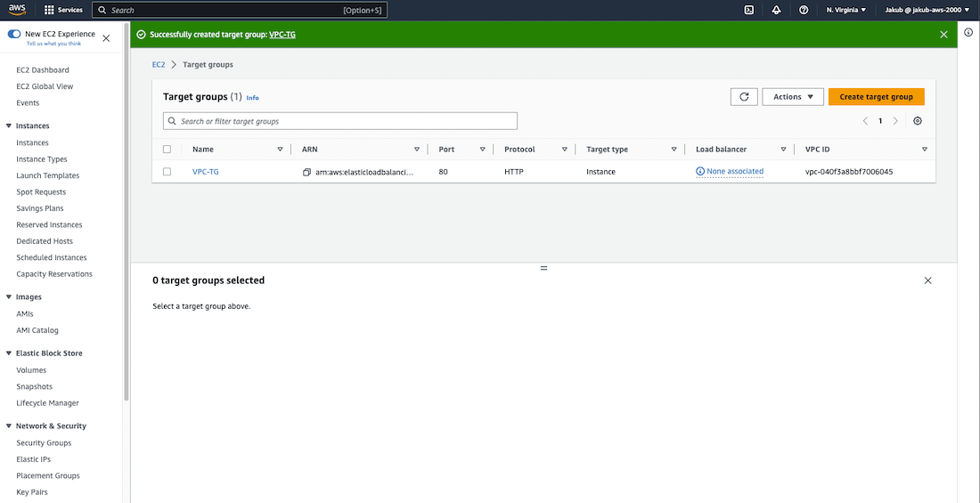Image resolution: width=980 pixels, height=503 pixels.
Task: Dismiss the green success banner
Action: pos(943,35)
